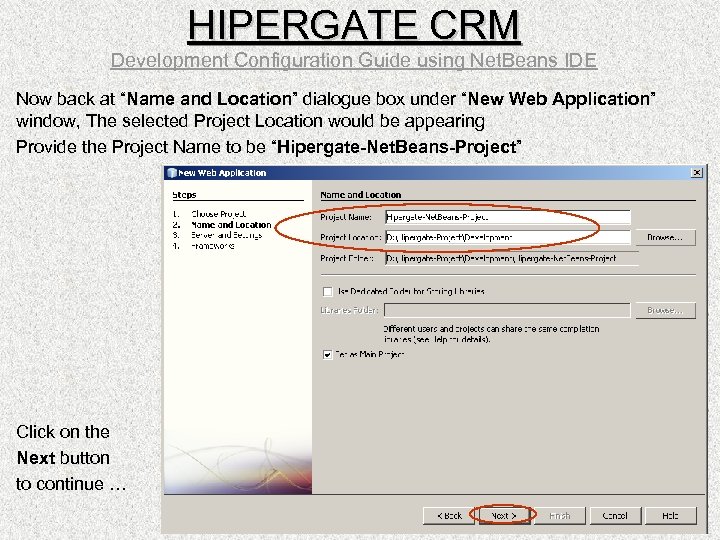Click the HIPERGATE CRM slide title
Screen dimensions: 720x540
point(354,25)
